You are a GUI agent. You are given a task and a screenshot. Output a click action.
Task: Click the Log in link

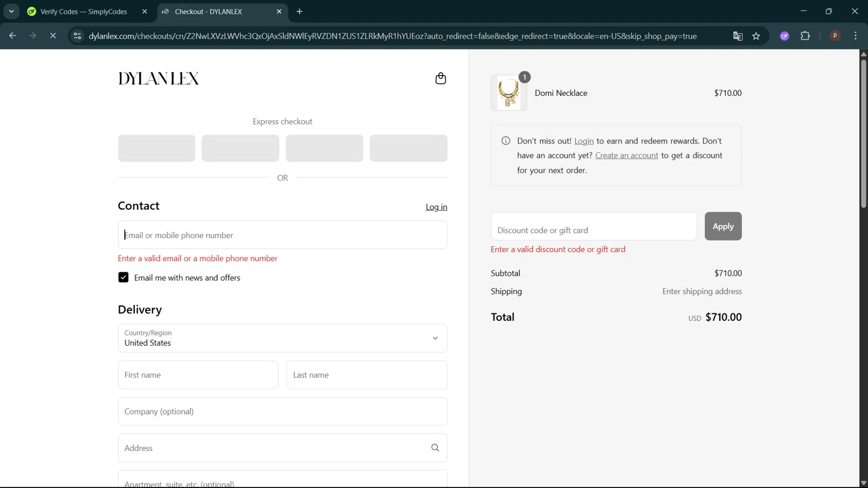[436, 207]
